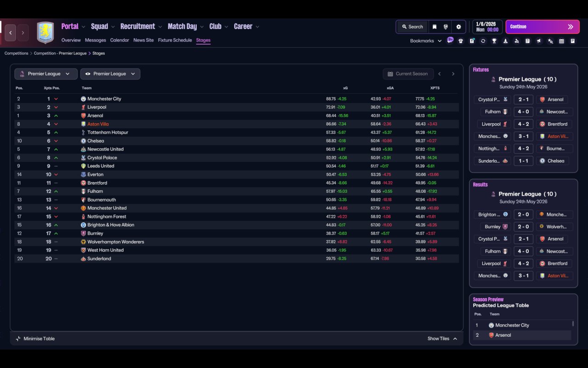
Task: Open the 9+ notifications chat bubble
Action: [x=450, y=40]
